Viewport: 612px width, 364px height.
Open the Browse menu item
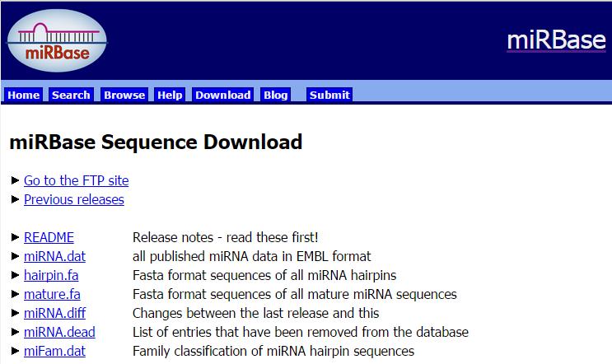point(124,95)
